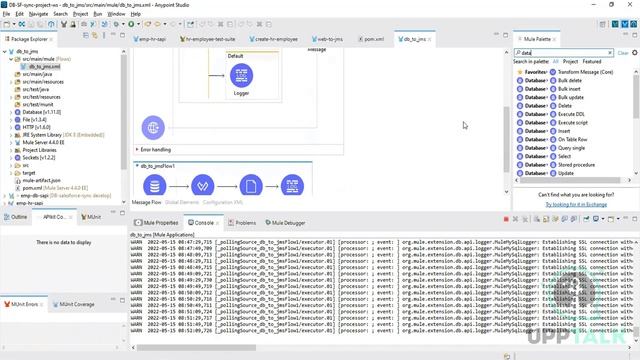This screenshot has height=360, width=640.
Task: Terminate the running app with red stop button
Action: [506, 220]
